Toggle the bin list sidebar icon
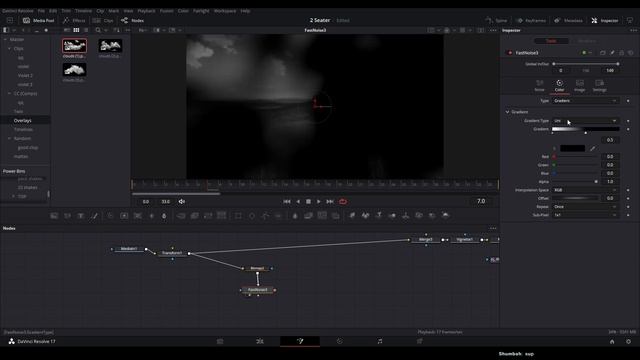The height and width of the screenshot is (360, 640). (6, 30)
